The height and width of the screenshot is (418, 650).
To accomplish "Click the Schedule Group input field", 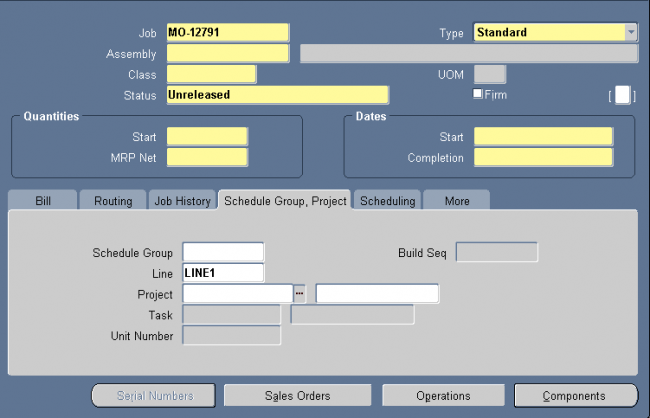I will click(223, 252).
